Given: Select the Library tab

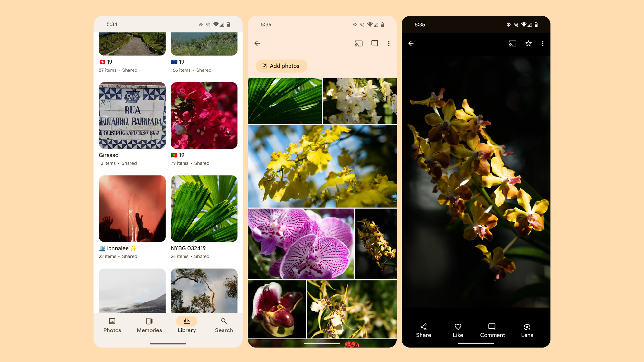Looking at the screenshot, I should pyautogui.click(x=187, y=325).
